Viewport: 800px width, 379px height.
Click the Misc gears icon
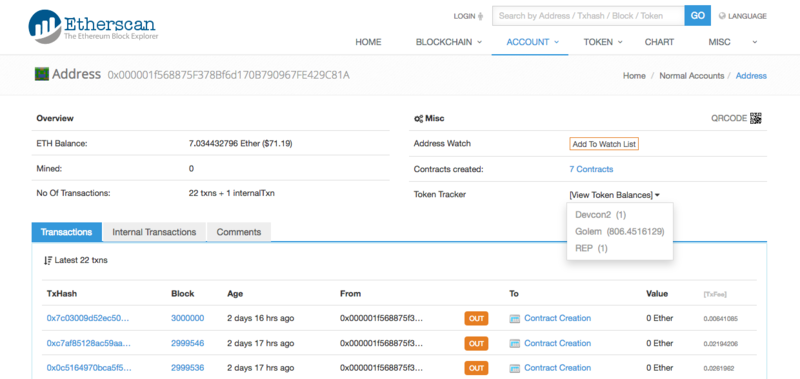[418, 118]
